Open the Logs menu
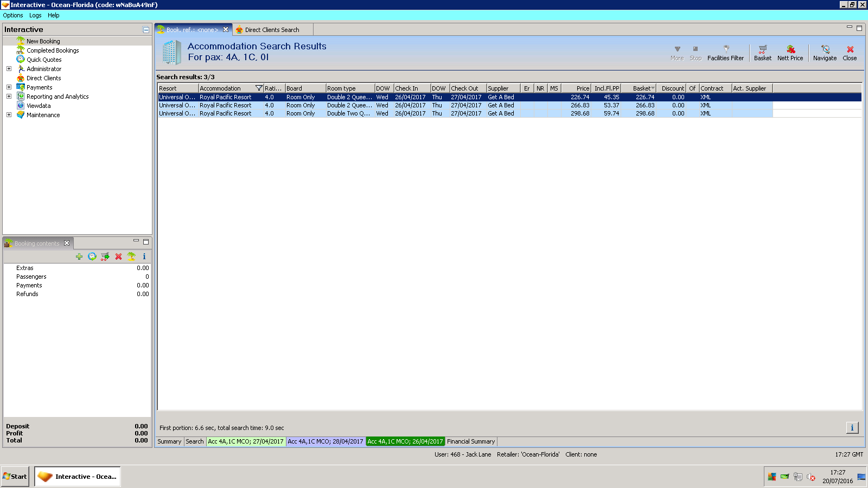This screenshot has height=488, width=868. tap(35, 15)
